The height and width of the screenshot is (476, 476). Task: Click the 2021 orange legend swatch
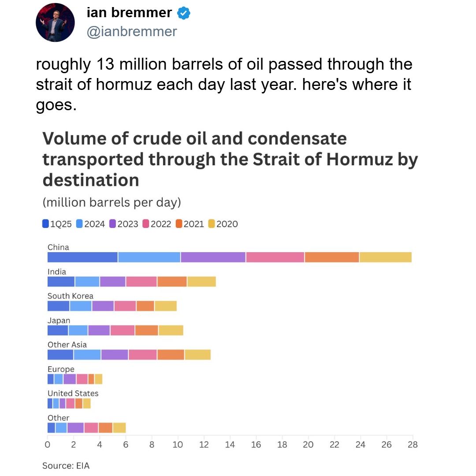179,224
